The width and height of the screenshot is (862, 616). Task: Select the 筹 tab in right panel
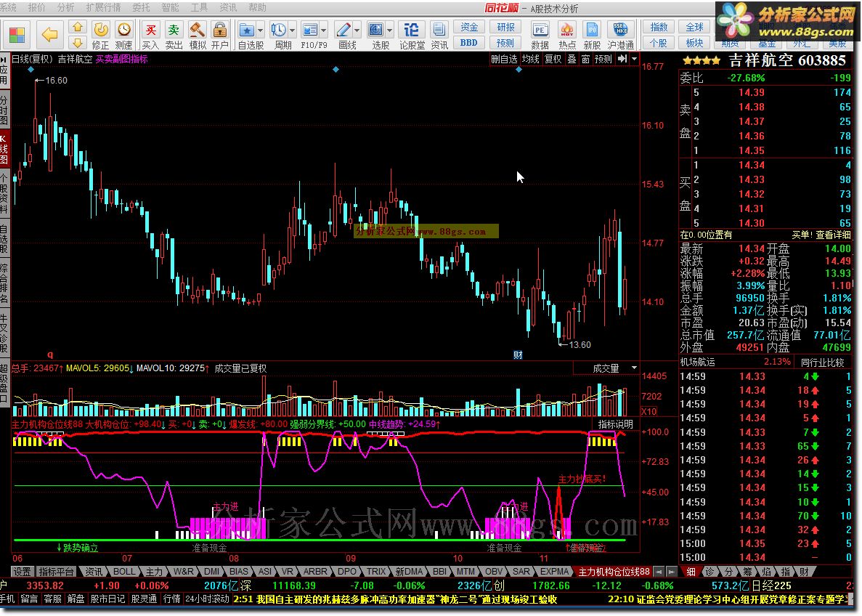(748, 572)
